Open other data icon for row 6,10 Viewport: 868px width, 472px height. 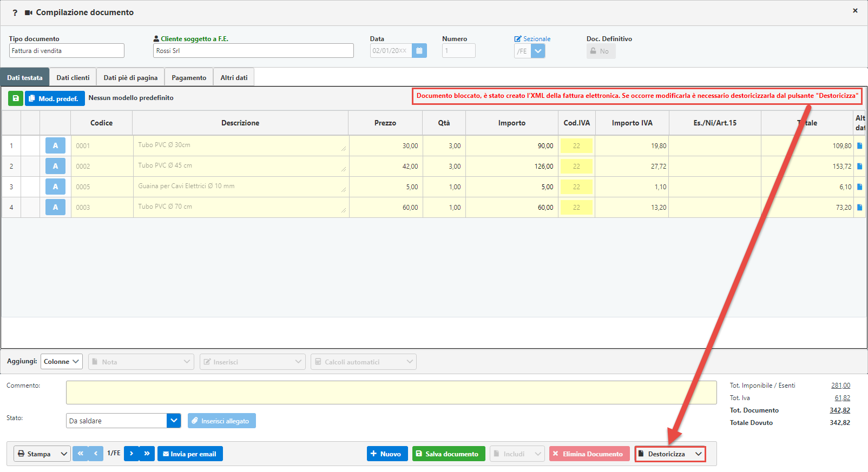(859, 187)
